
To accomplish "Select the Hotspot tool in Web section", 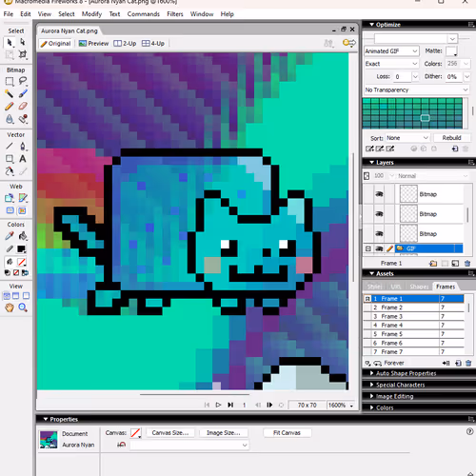I will 10,198.
